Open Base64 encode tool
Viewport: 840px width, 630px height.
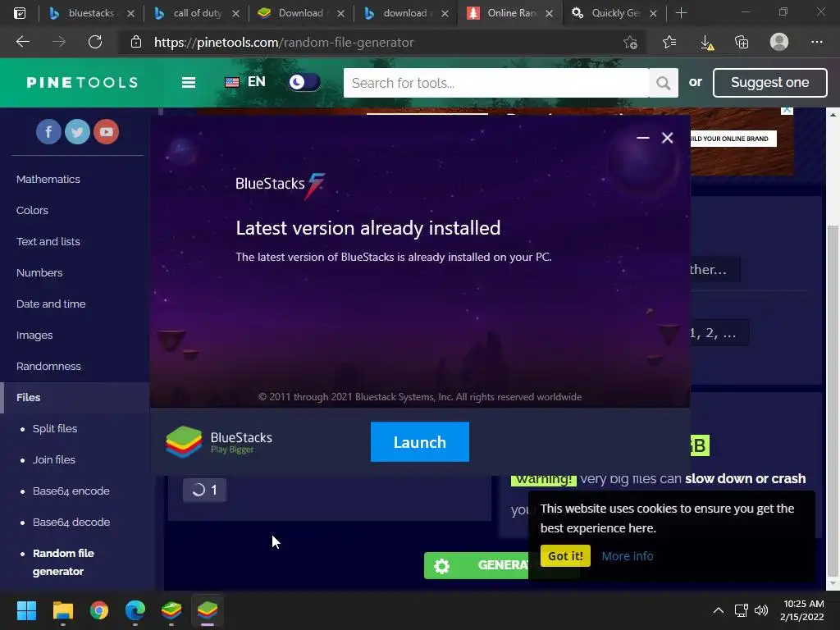[x=71, y=491]
